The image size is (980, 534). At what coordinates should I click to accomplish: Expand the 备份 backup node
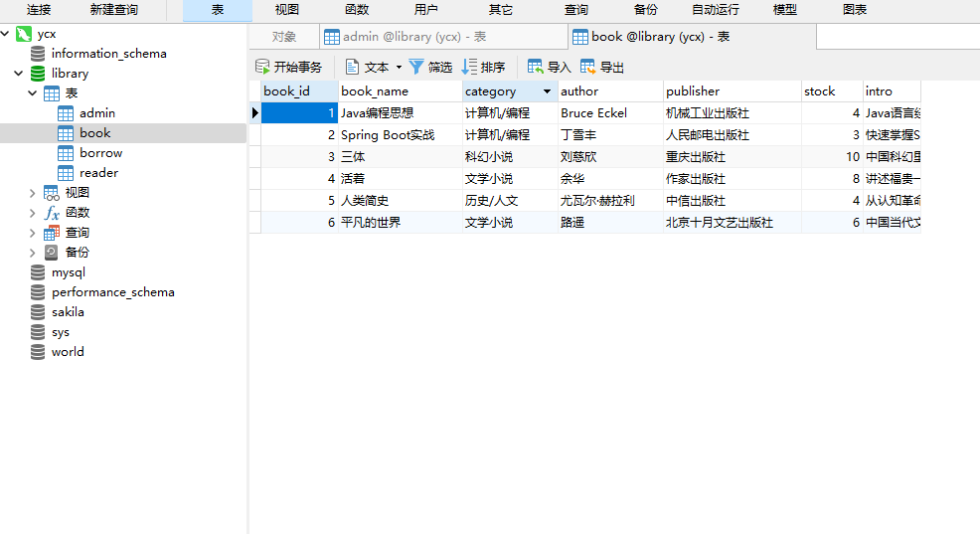click(33, 254)
